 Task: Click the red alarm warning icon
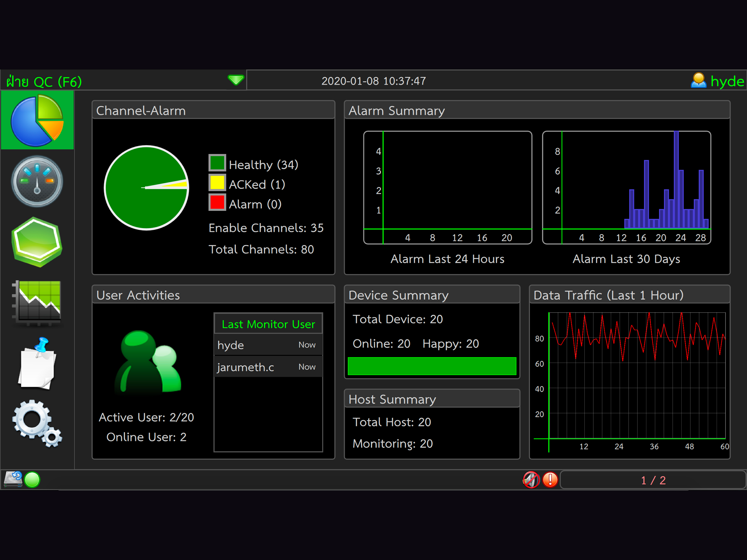(550, 480)
